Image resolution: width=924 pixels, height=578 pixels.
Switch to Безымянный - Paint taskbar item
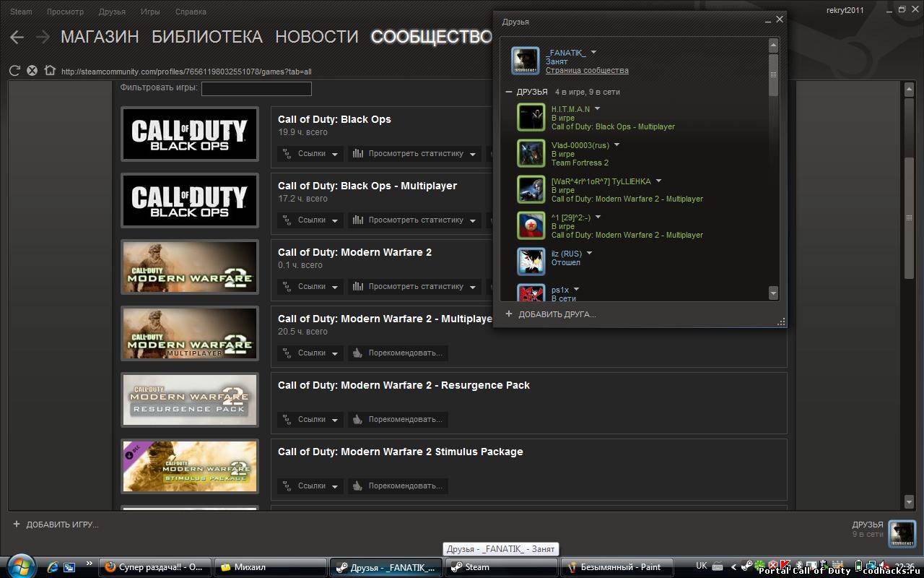pyautogui.click(x=616, y=567)
